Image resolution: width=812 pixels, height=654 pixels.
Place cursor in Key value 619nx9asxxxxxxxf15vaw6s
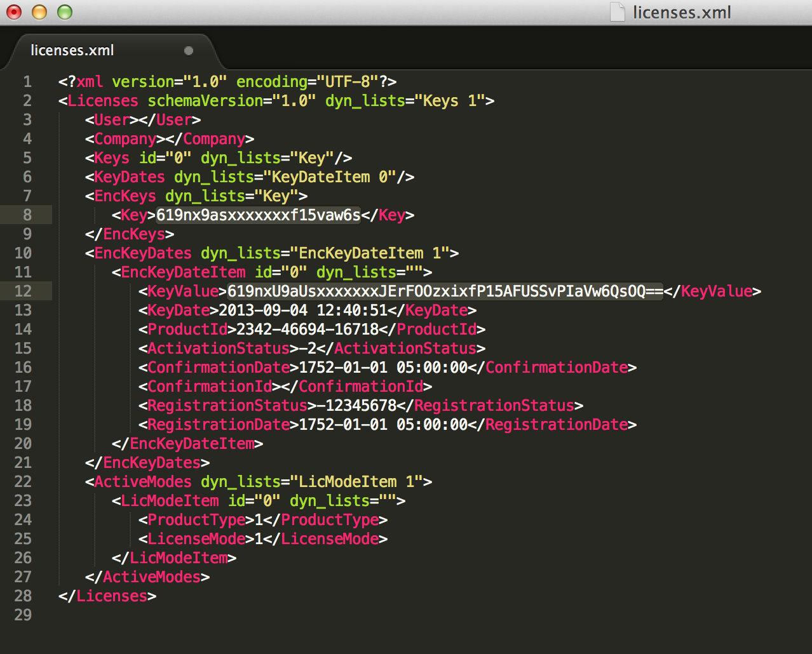point(258,215)
